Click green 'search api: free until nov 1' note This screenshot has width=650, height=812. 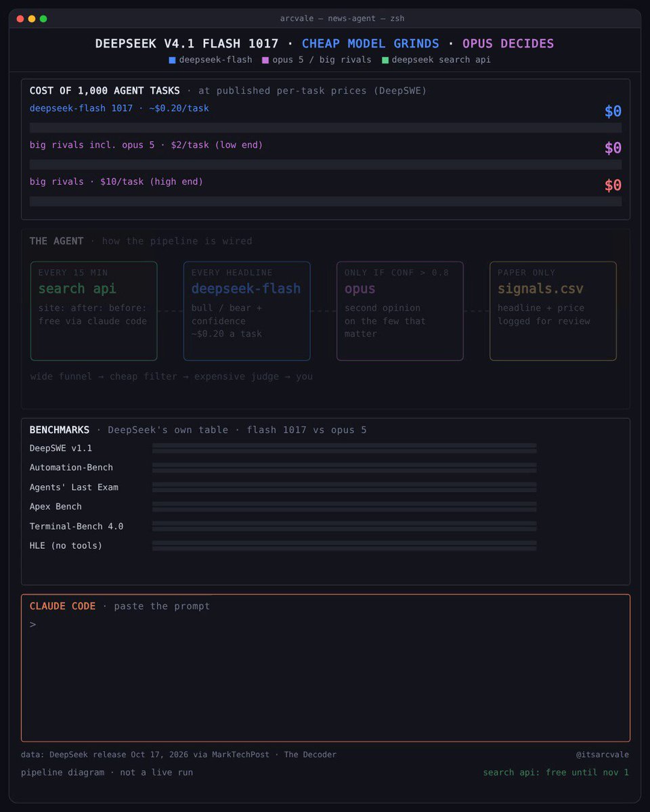pos(556,772)
